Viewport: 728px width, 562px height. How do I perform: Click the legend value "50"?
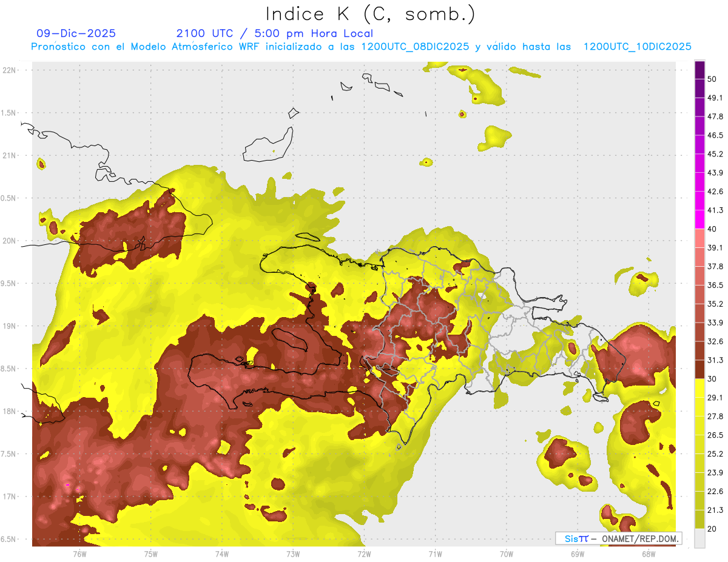712,79
